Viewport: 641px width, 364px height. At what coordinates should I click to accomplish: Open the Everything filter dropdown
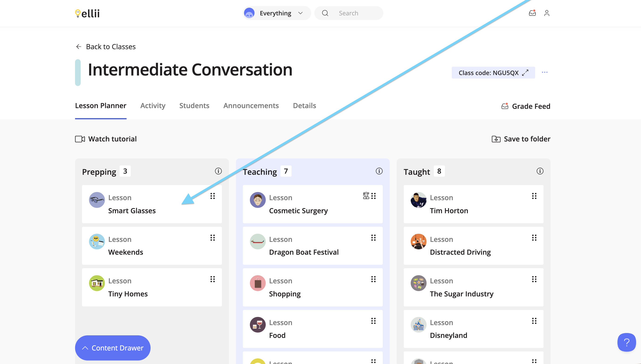[277, 13]
